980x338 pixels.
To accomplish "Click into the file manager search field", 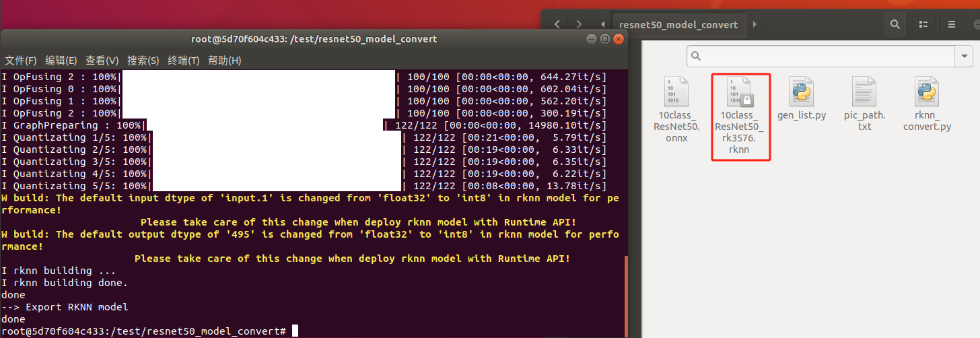I will (821, 57).
